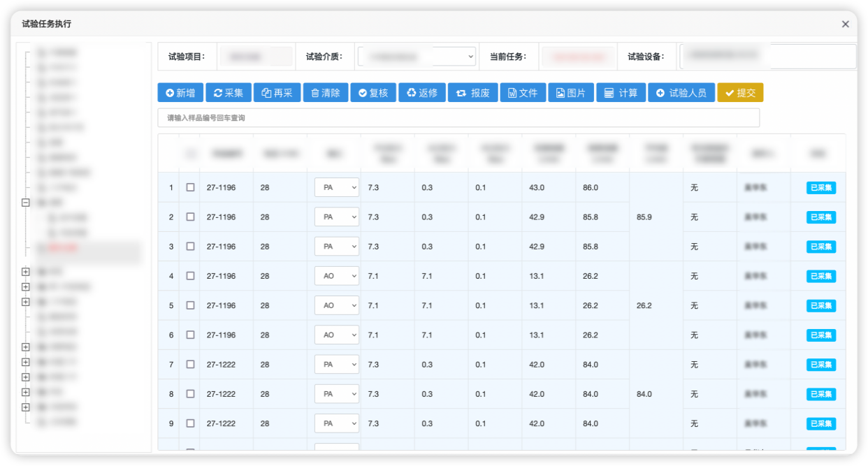The width and height of the screenshot is (868, 466).
Task: Click the 返修 rework button
Action: pyautogui.click(x=422, y=93)
